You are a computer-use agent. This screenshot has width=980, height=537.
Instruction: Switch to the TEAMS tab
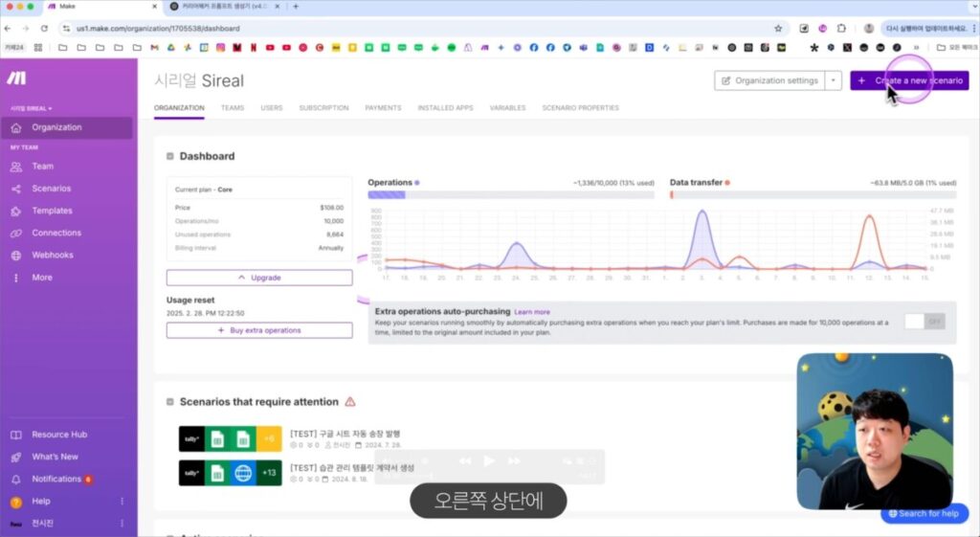click(233, 108)
